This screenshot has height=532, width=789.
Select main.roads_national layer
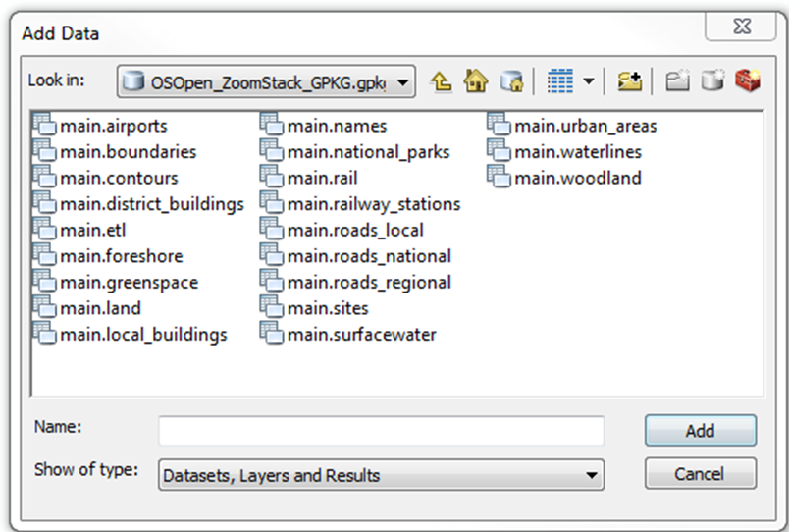(356, 256)
